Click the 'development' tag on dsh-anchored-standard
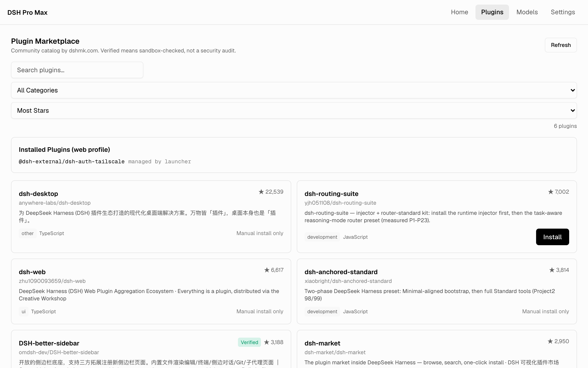The width and height of the screenshot is (588, 368). [x=322, y=311]
